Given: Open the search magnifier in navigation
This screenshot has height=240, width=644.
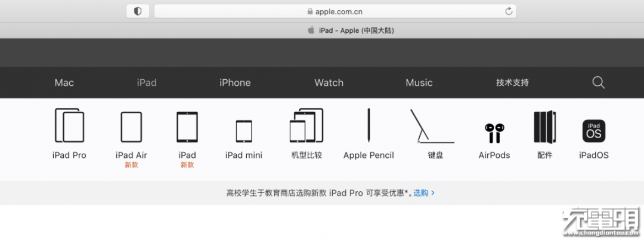Looking at the screenshot, I should point(599,82).
